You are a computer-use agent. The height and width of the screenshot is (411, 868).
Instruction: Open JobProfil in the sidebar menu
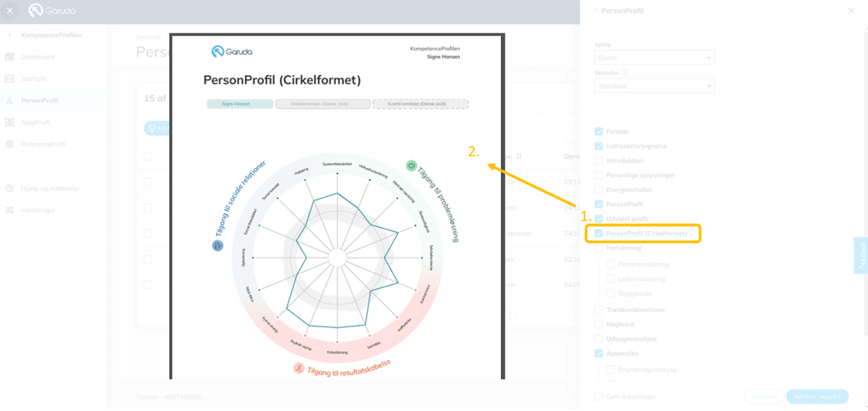pyautogui.click(x=33, y=78)
